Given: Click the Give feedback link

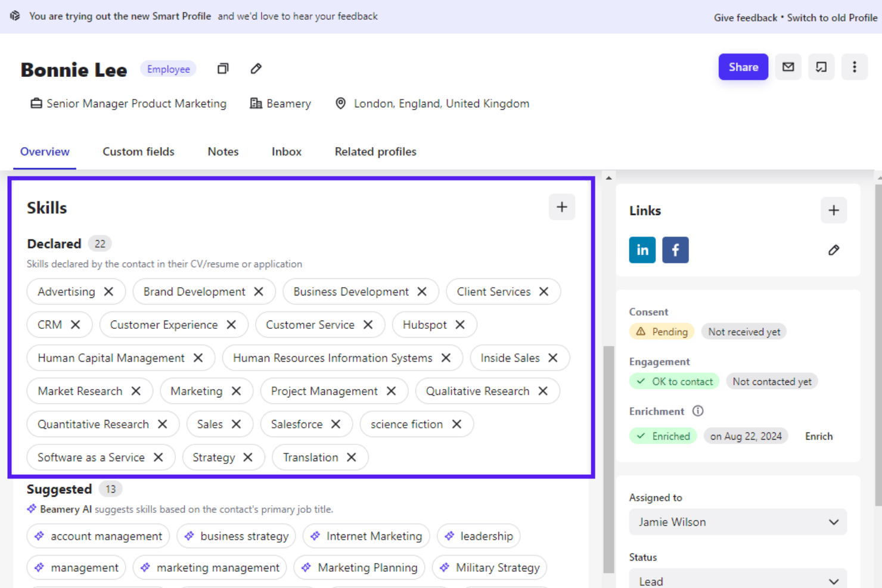Looking at the screenshot, I should coord(746,17).
